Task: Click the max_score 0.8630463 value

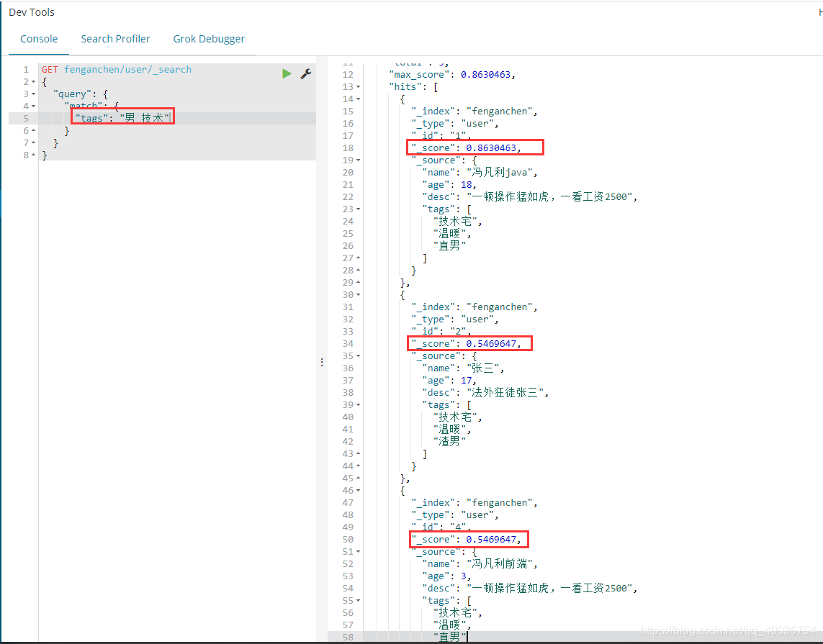Action: [x=485, y=74]
